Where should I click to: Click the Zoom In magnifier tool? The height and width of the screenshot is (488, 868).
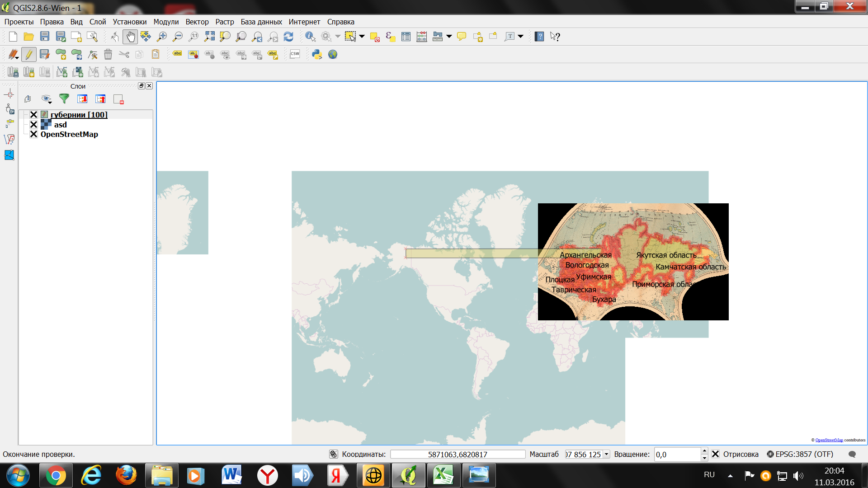[x=161, y=37]
